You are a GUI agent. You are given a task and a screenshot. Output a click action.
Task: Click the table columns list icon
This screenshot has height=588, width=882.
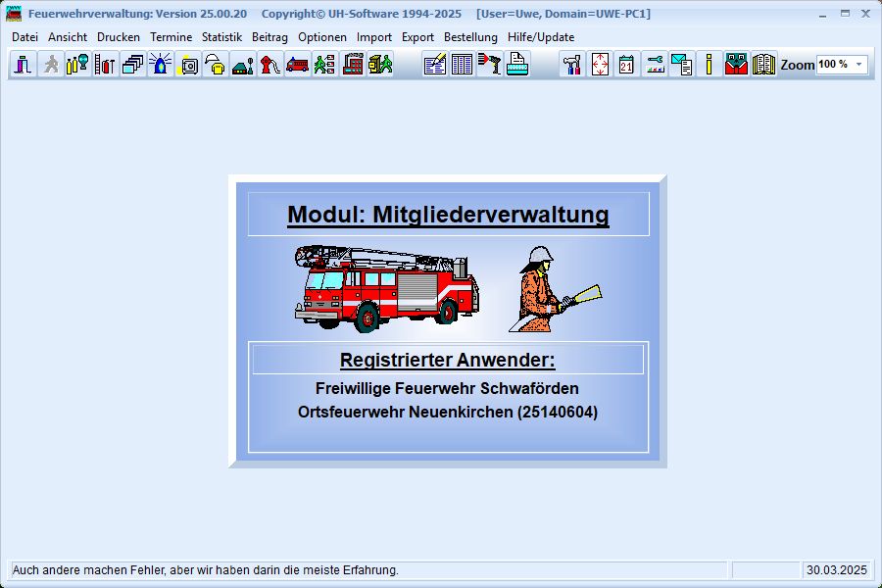pyautogui.click(x=463, y=64)
